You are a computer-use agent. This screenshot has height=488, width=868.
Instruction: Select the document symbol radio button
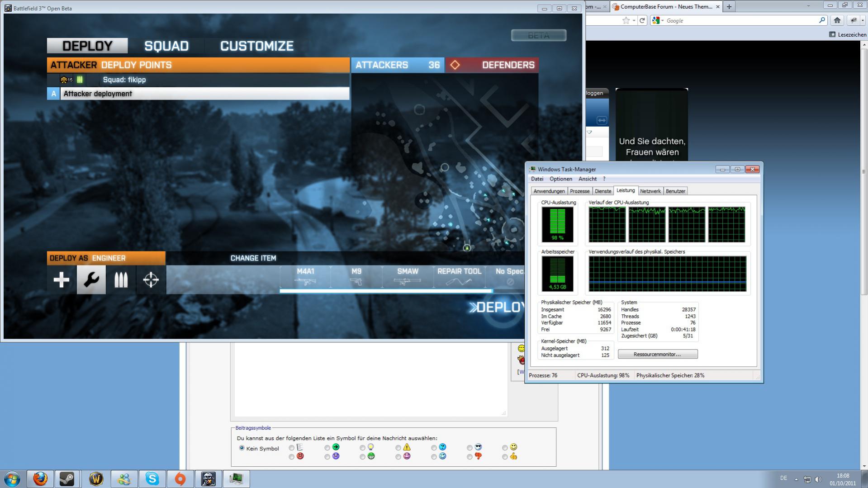[292, 448]
